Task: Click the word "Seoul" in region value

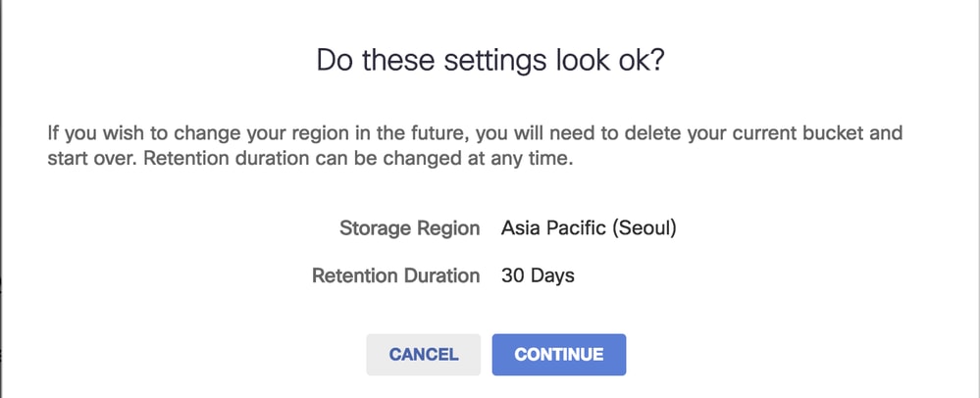Action: pos(645,228)
